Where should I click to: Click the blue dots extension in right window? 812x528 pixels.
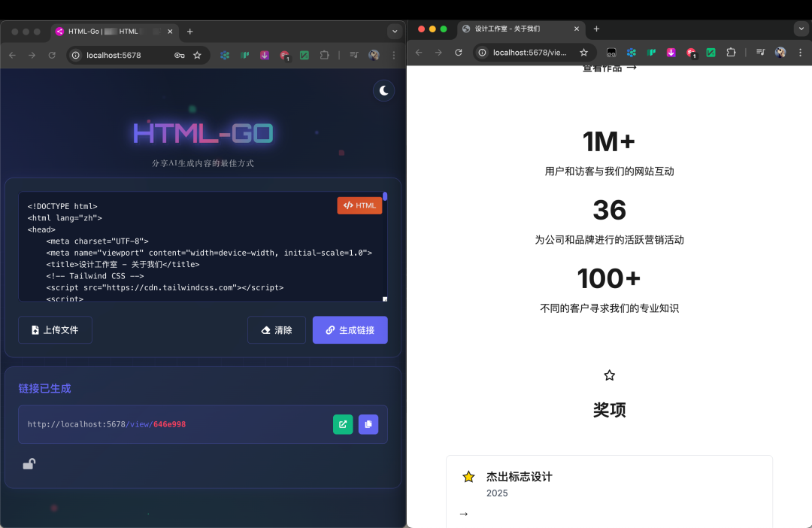point(632,53)
